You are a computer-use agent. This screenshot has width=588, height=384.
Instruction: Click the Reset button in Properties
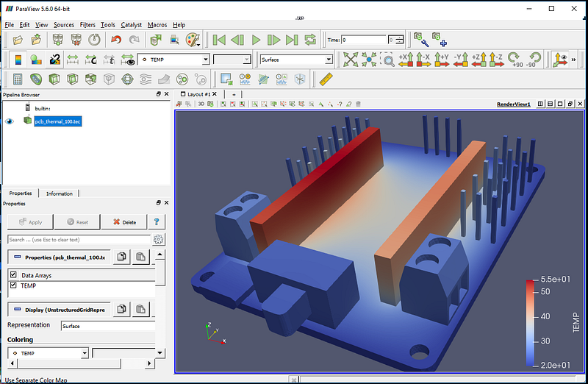click(x=76, y=221)
